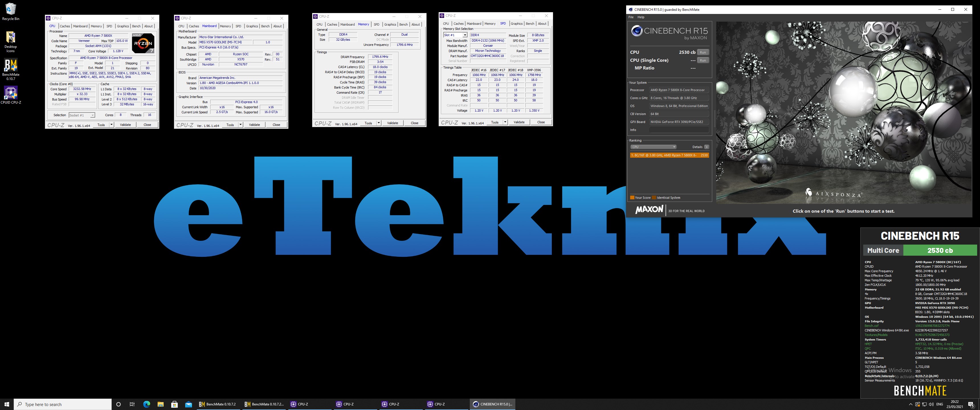
Task: Expand the Details arrow in Ranking
Action: click(707, 147)
